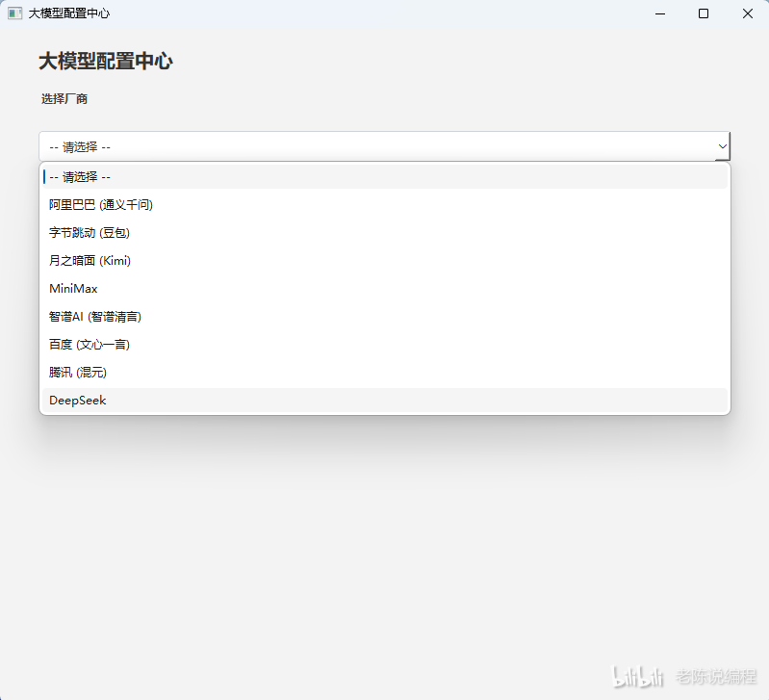Screen dimensions: 769x700
Task: Maximize the 大模型配置中心 window
Action: coord(704,13)
